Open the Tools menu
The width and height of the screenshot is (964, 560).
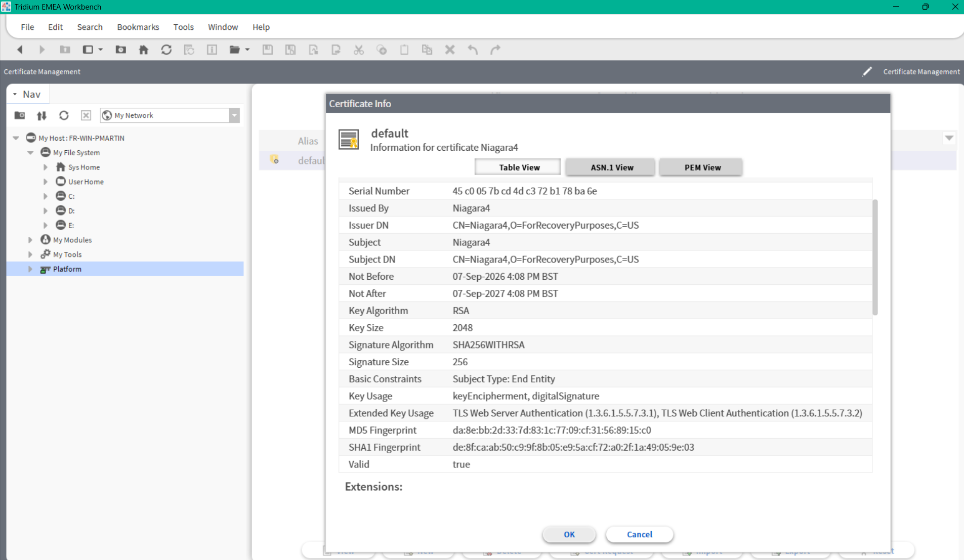[183, 27]
